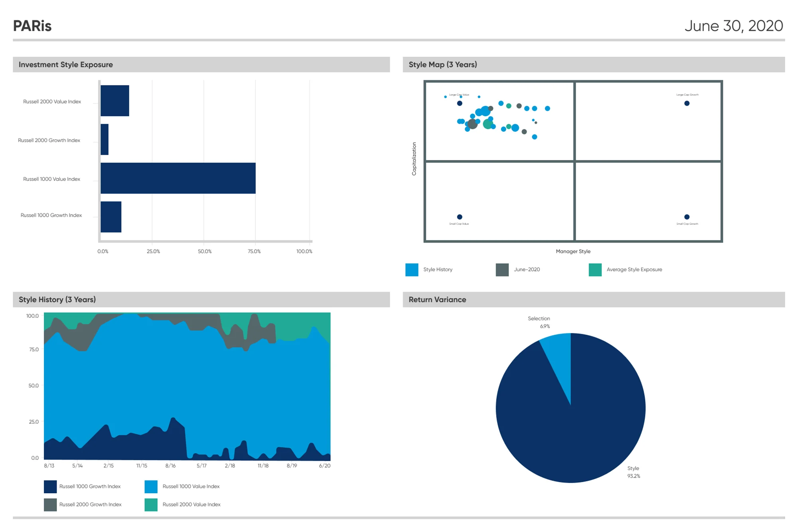This screenshot has height=532, width=798.
Task: Click the Selection pie slice
Action: [x=559, y=351]
